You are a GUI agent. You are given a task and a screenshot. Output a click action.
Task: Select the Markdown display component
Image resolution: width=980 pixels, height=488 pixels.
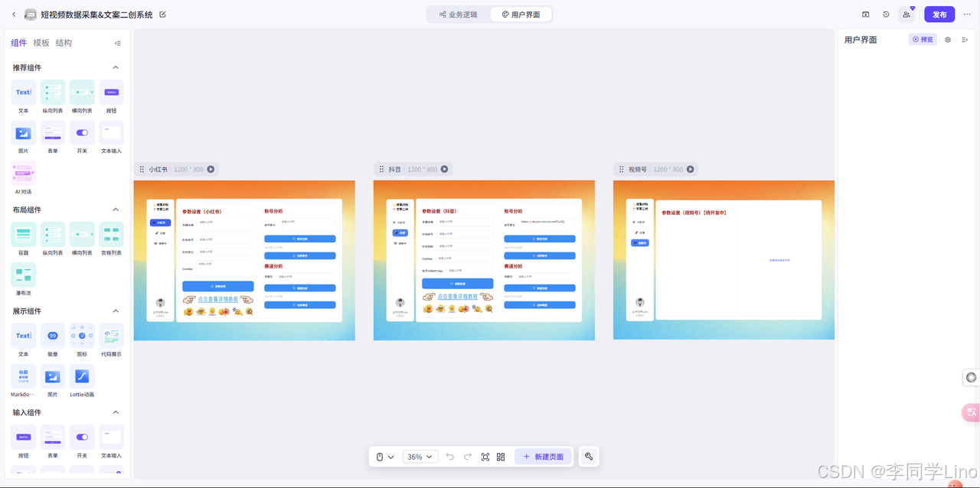click(x=23, y=382)
